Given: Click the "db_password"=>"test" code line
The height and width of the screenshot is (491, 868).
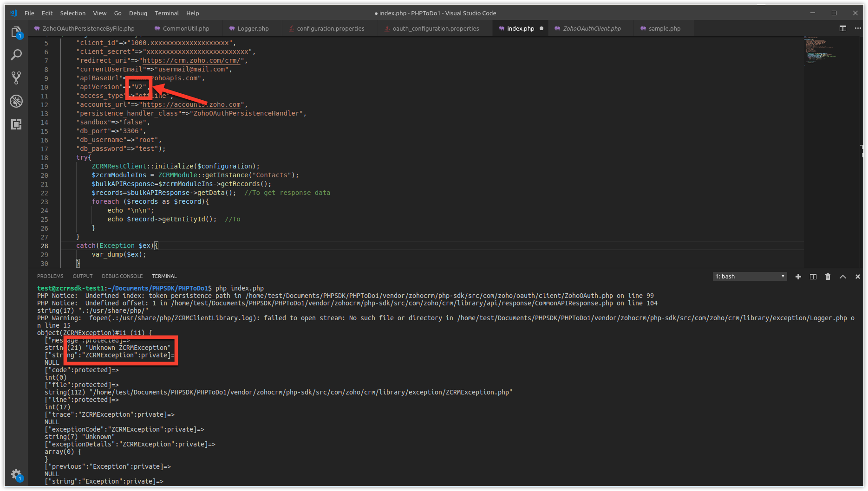Looking at the screenshot, I should coord(121,149).
